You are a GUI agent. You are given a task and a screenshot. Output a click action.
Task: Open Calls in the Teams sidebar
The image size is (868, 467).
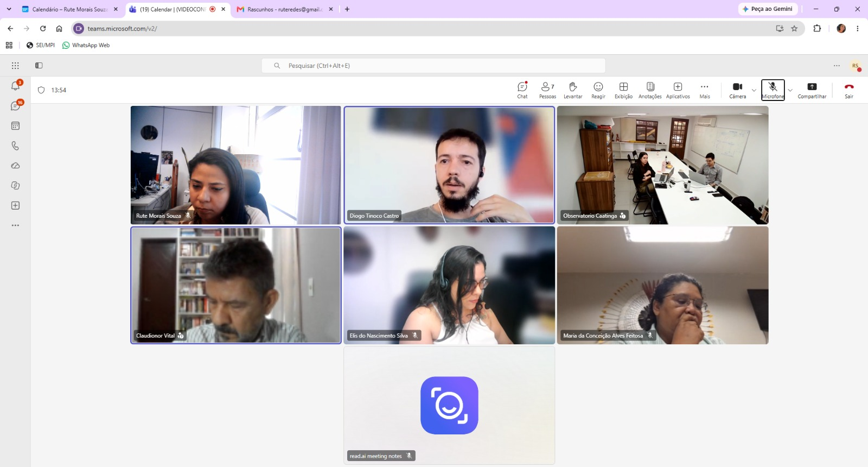coord(15,146)
